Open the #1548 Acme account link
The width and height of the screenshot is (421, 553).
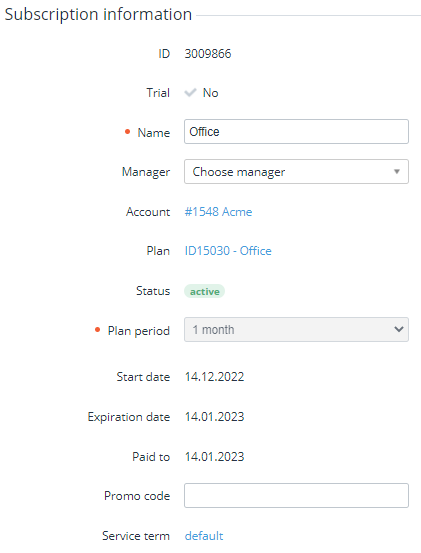(x=218, y=212)
